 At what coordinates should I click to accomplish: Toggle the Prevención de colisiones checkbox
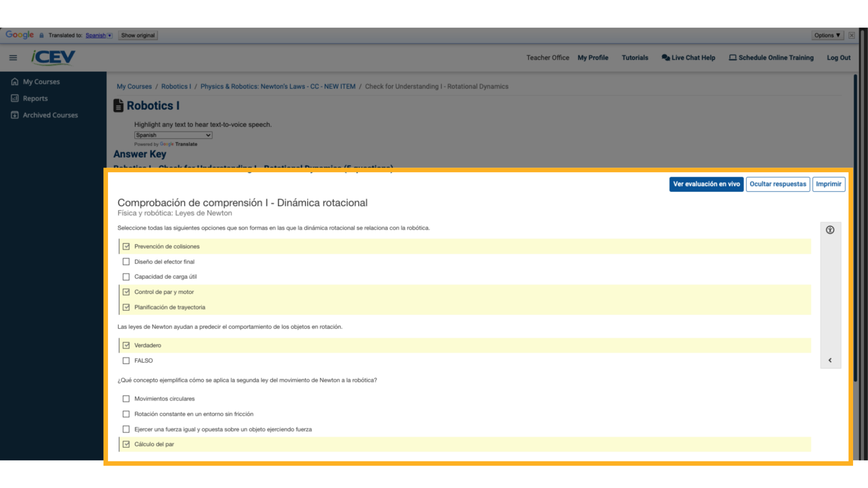[126, 247]
